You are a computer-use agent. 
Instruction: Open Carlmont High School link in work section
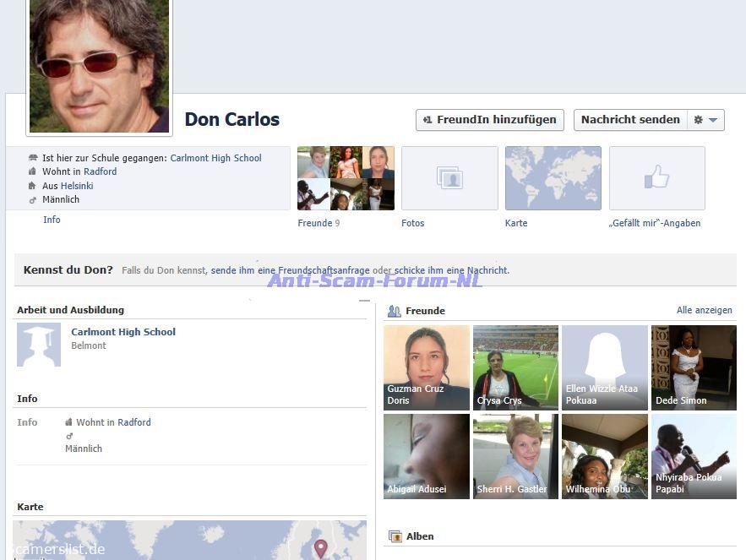(123, 332)
